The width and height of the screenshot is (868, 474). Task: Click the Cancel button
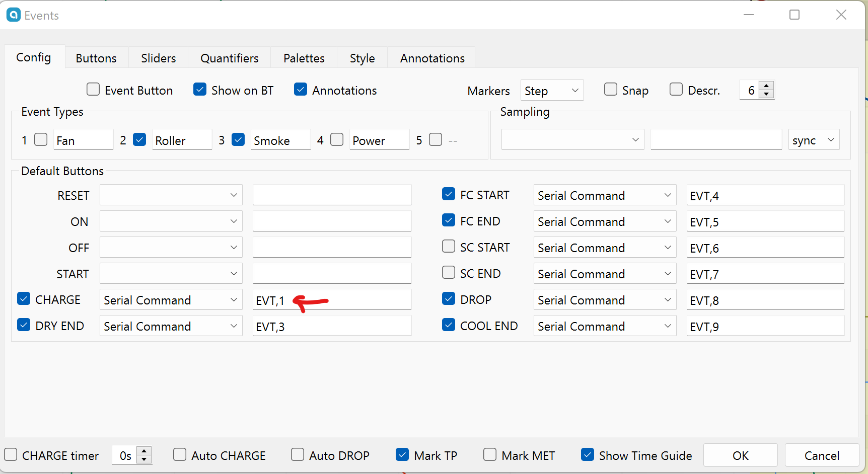tap(821, 455)
